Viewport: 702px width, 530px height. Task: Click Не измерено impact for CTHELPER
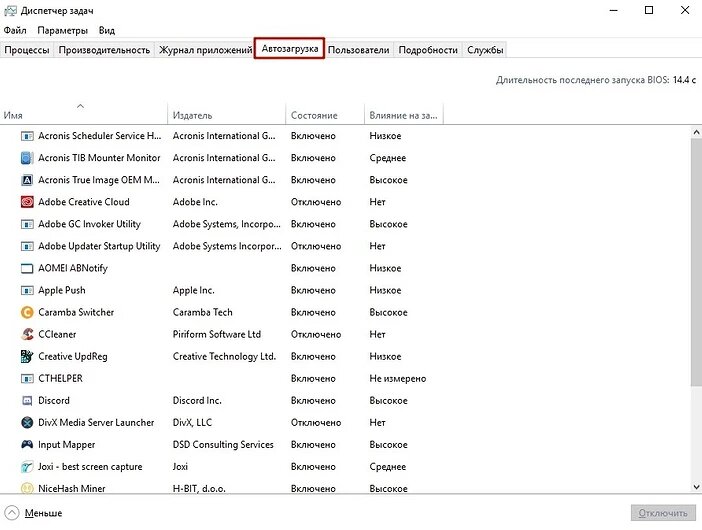pos(398,378)
